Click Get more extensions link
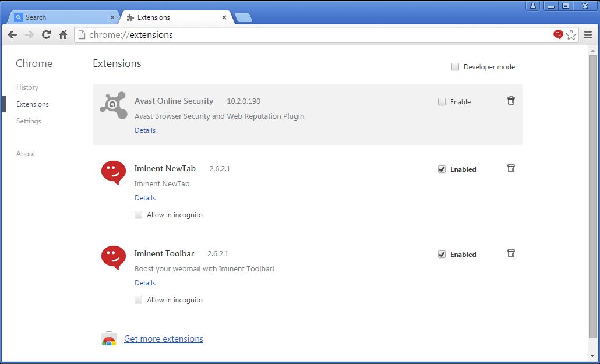This screenshot has width=600, height=364. pyautogui.click(x=163, y=339)
